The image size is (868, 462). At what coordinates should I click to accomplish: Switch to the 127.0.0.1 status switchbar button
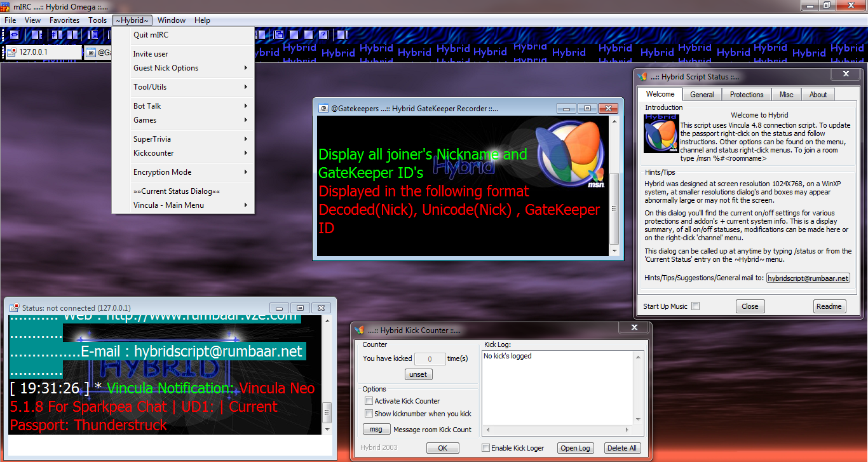(44, 52)
